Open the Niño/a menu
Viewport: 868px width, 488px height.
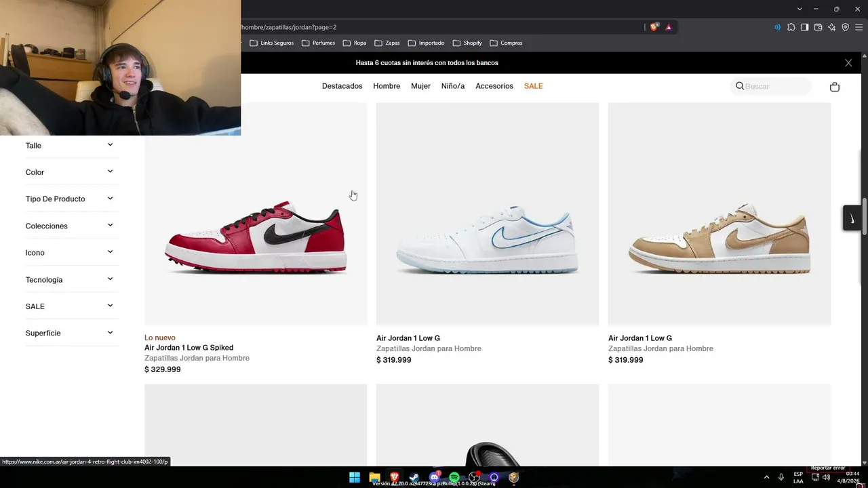[453, 86]
